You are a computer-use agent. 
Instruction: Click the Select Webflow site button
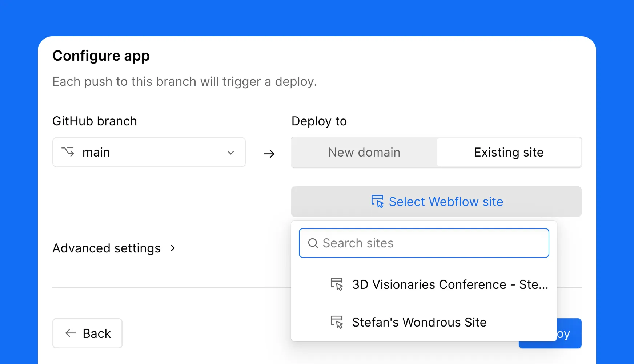(436, 202)
